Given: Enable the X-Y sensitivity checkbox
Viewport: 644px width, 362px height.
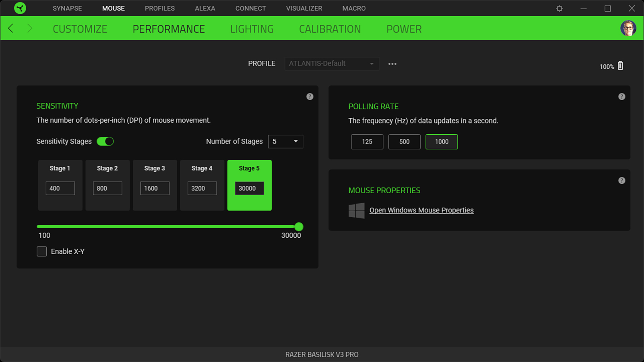Looking at the screenshot, I should (x=42, y=251).
